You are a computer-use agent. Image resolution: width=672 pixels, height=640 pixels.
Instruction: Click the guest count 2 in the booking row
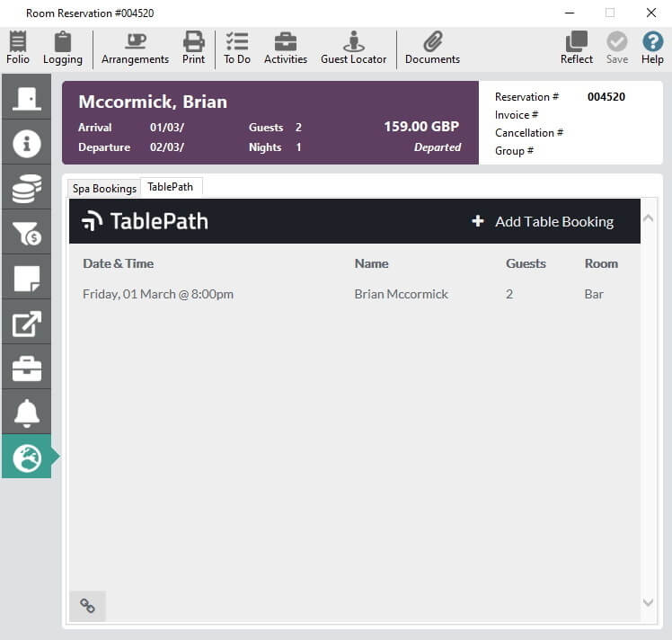pos(509,294)
